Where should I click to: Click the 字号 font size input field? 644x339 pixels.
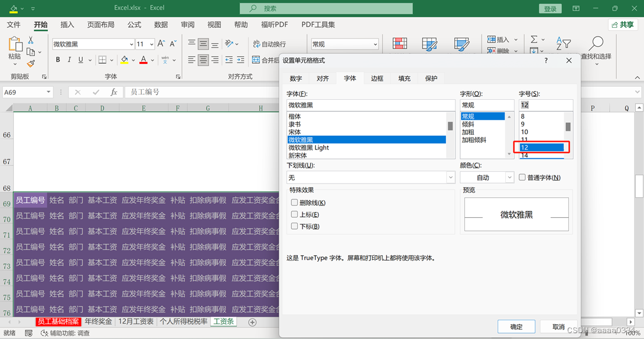click(x=546, y=105)
